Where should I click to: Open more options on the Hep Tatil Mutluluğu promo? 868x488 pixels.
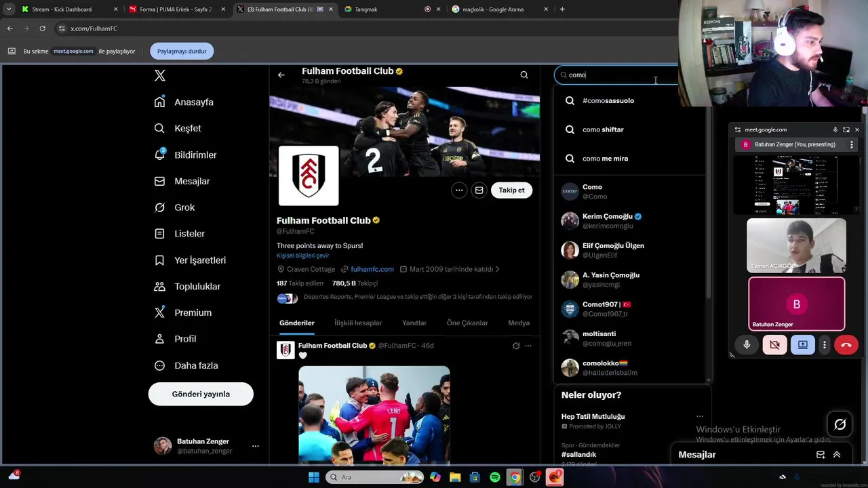click(x=700, y=416)
